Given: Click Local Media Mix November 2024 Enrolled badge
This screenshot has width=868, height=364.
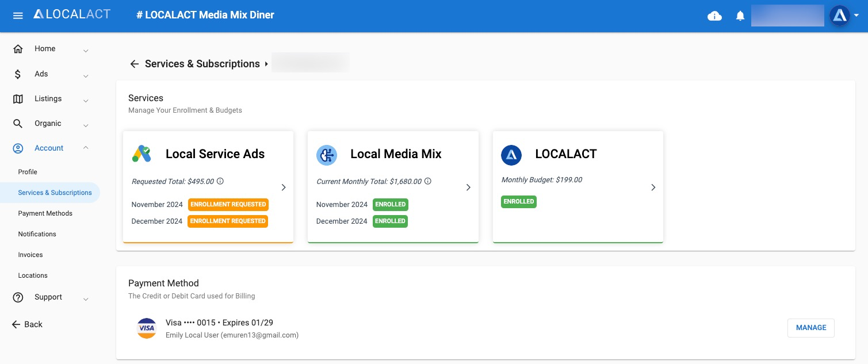Looking at the screenshot, I should [390, 205].
